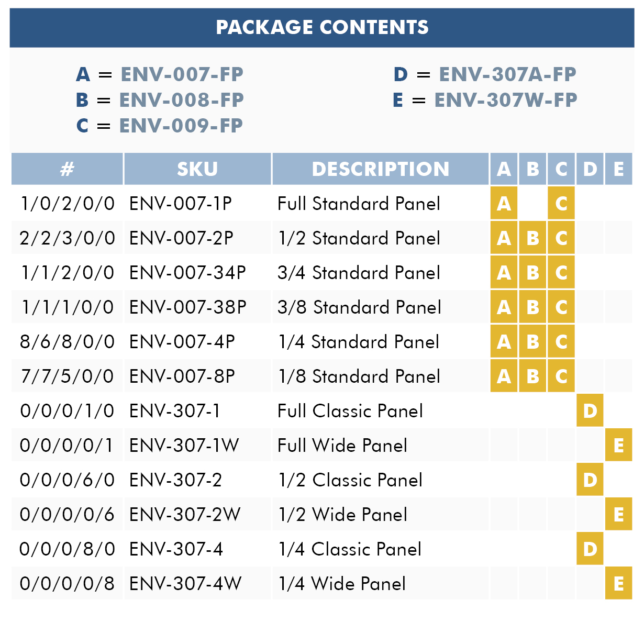The width and height of the screenshot is (644, 644).
Task: Click the 8/6/8/0/0 quantity cell
Action: tap(67, 341)
